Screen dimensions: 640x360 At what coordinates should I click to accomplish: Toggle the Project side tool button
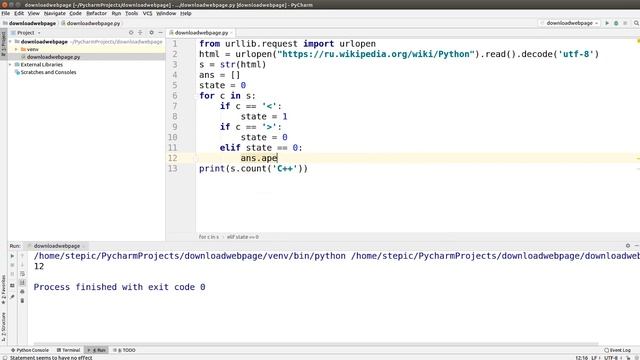[x=4, y=44]
